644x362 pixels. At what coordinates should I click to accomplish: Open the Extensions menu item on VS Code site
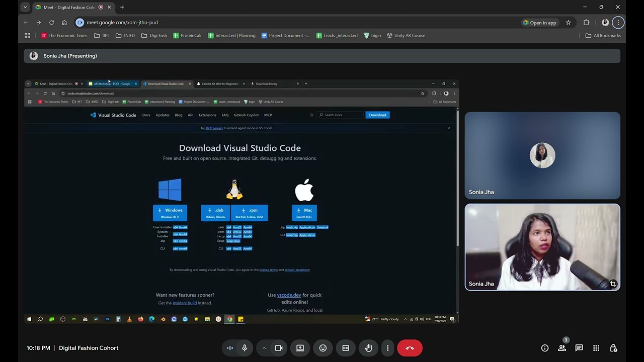coord(207,115)
